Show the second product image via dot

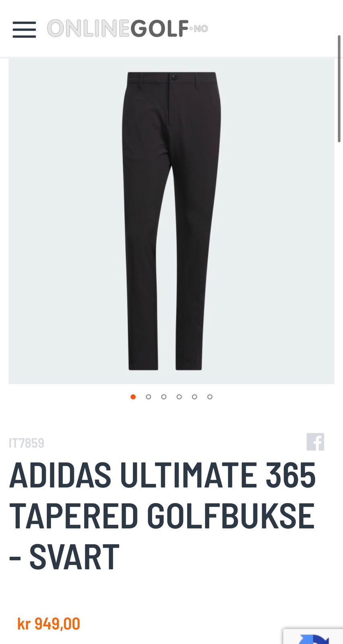pyautogui.click(x=149, y=397)
